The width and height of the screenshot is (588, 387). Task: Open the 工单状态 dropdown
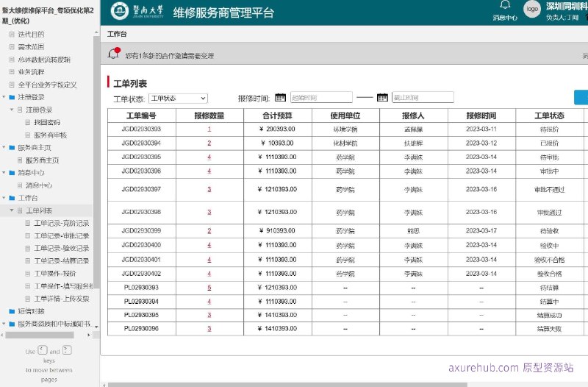(178, 99)
